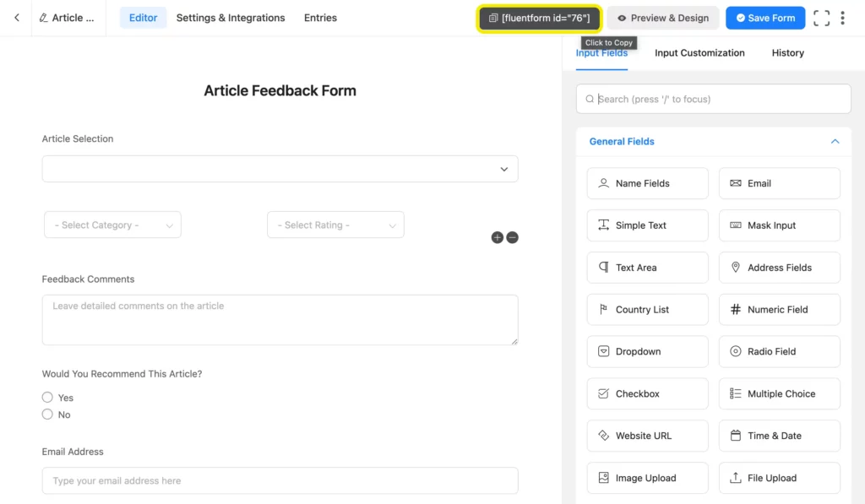This screenshot has height=504, width=865.
Task: Open the History tab
Action: pyautogui.click(x=787, y=53)
